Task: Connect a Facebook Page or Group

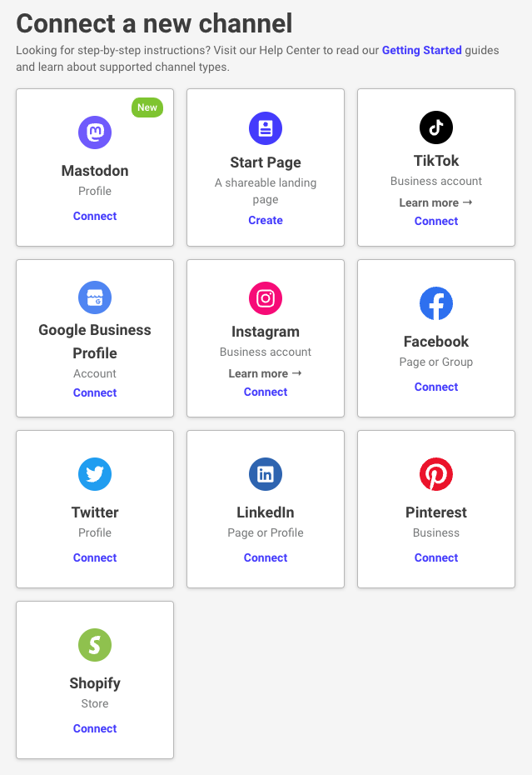Action: pos(436,387)
